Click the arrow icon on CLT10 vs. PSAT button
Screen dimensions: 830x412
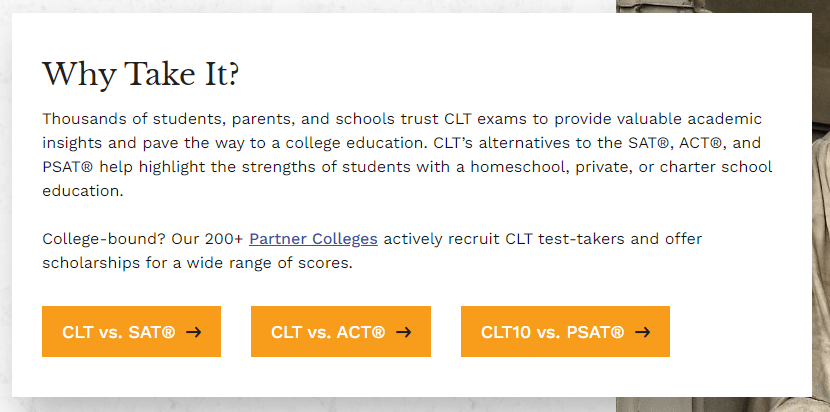pos(642,332)
